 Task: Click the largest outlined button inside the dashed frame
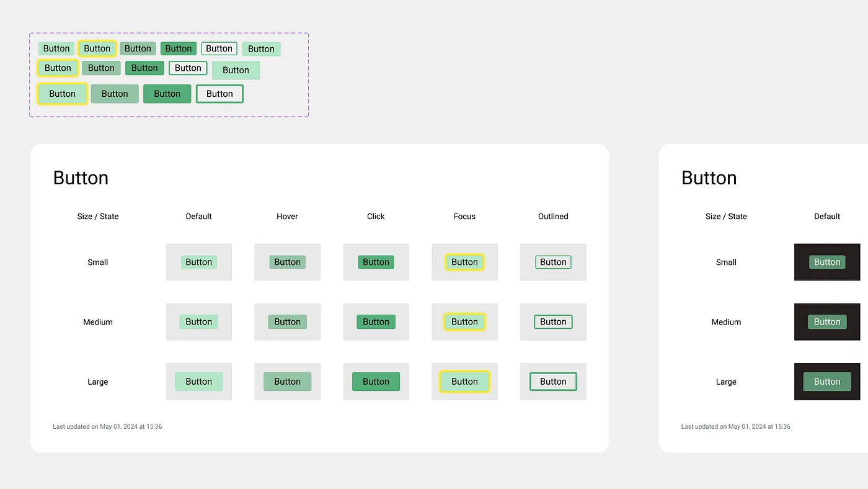pyautogui.click(x=219, y=94)
